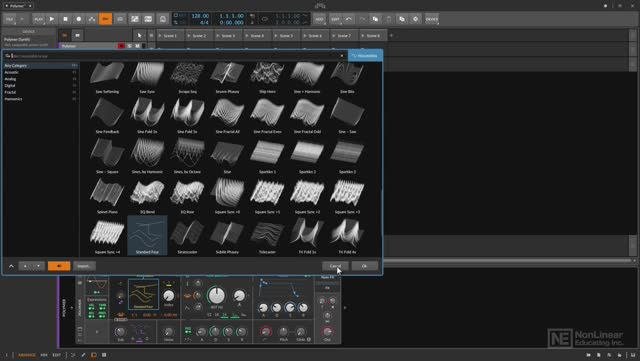Viewport: 640px width, 361px height.
Task: Click the Import button in browser
Action: [x=84, y=266]
